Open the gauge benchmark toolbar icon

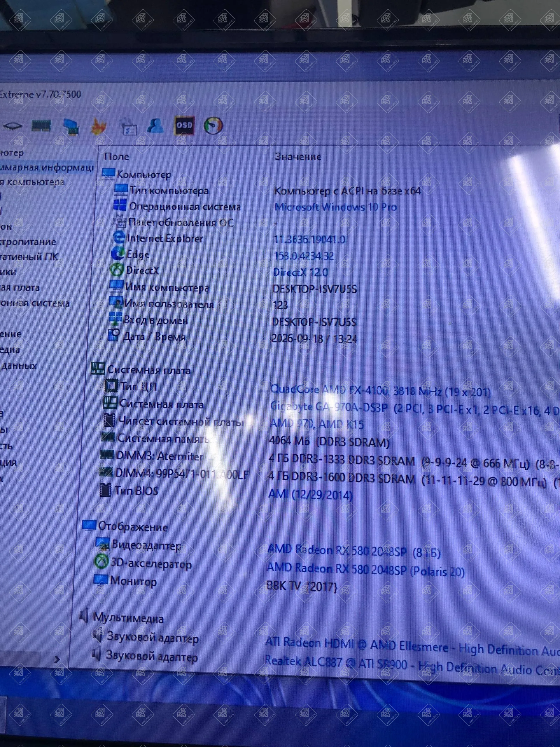(214, 126)
